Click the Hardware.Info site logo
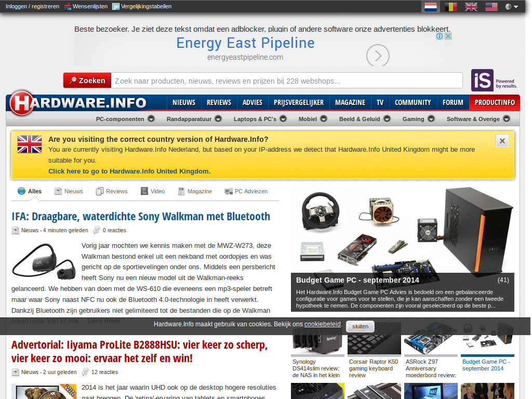The image size is (532, 399). tap(78, 103)
